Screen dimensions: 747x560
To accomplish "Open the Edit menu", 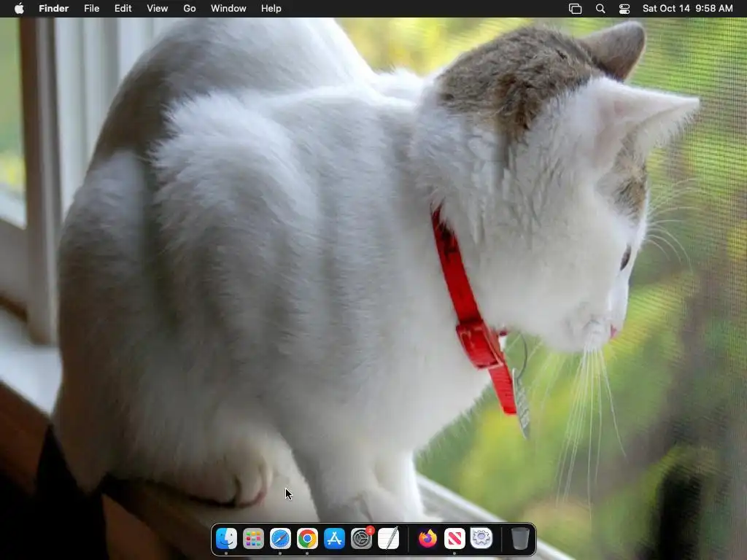I will (x=123, y=9).
